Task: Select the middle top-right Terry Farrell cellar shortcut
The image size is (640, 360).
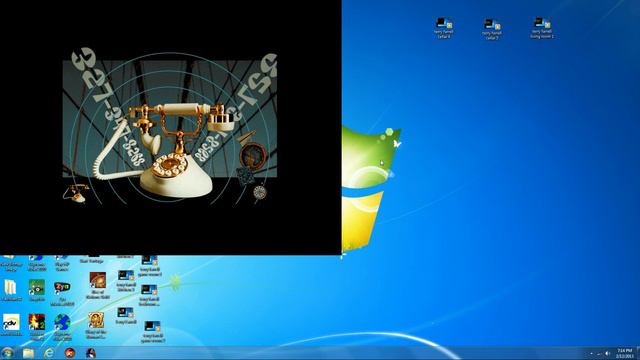Action: [491, 29]
